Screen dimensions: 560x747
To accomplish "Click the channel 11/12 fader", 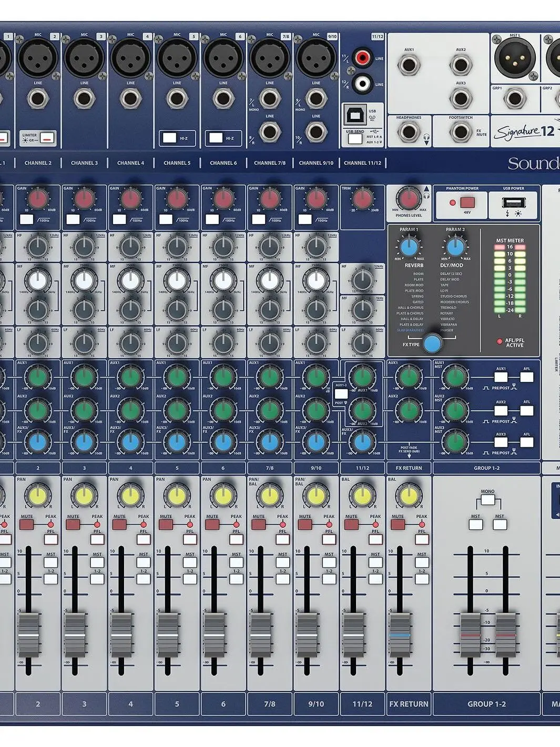I will point(353,635).
